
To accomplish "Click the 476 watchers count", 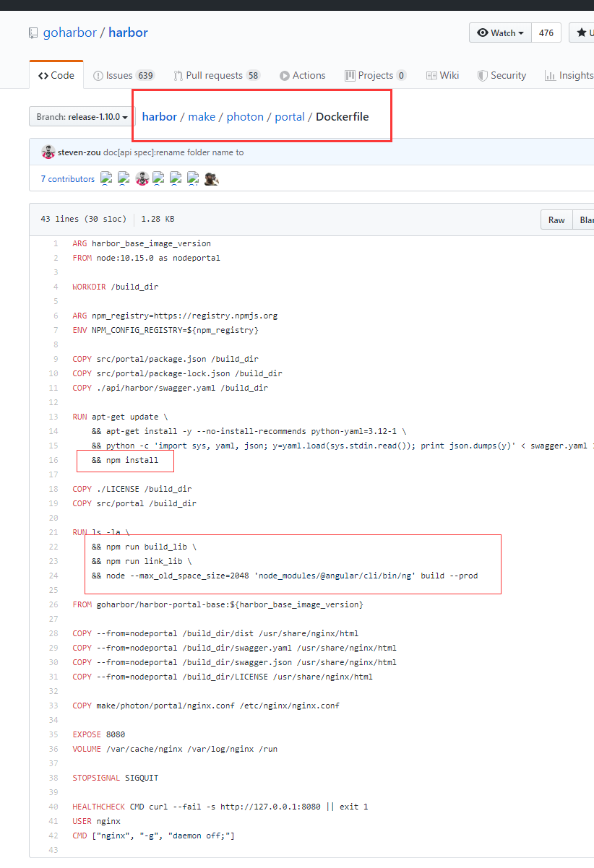I will 546,32.
